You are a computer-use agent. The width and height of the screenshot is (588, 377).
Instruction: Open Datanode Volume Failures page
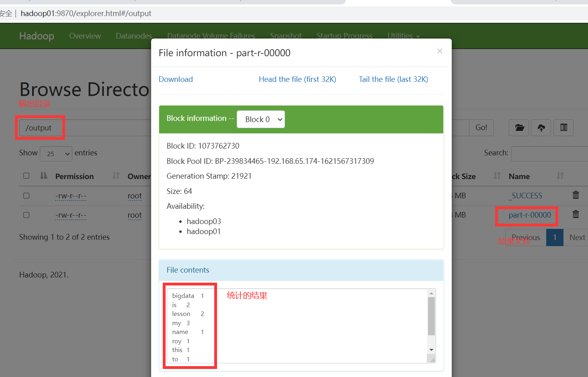pos(211,36)
